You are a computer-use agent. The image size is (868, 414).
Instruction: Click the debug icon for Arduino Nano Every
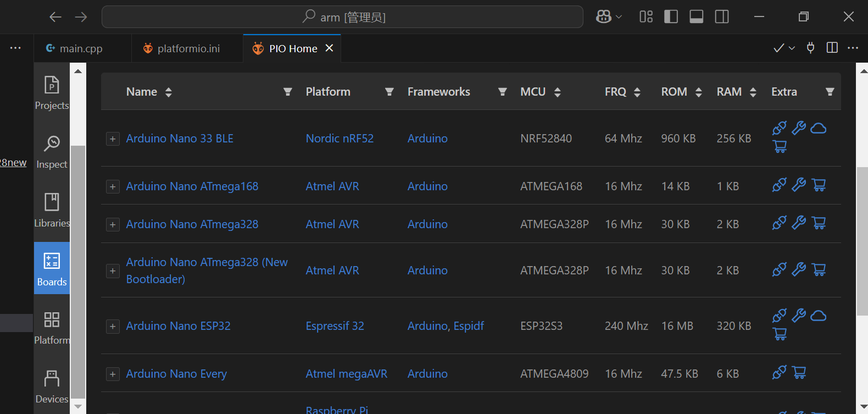tap(779, 372)
